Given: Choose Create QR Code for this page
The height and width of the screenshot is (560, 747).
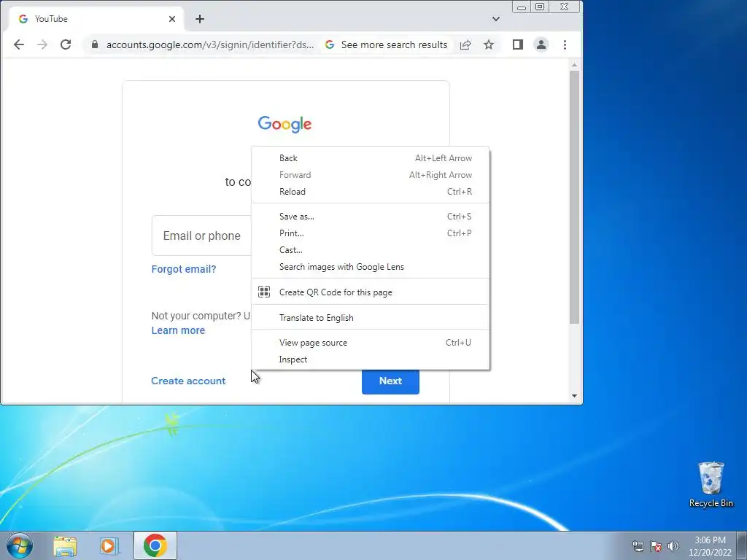Looking at the screenshot, I should click(x=370, y=292).
